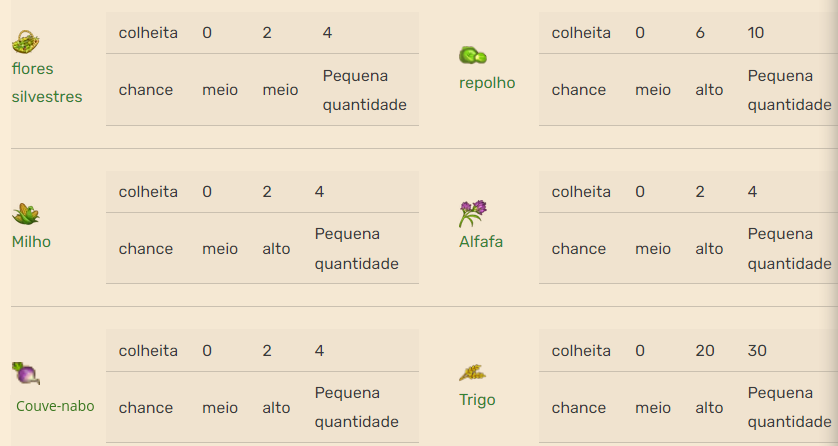This screenshot has width=838, height=446.
Task: Click the Couve-nabo turnip icon
Action: (x=26, y=373)
